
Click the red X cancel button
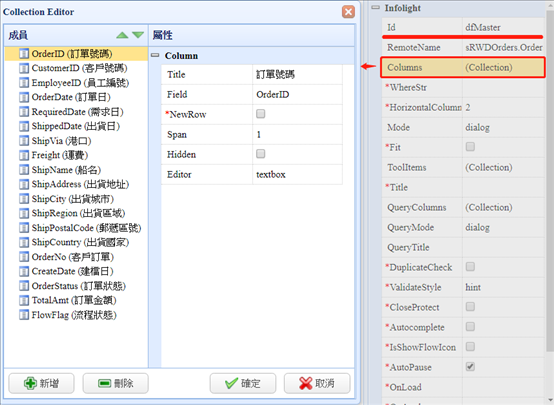tap(317, 383)
